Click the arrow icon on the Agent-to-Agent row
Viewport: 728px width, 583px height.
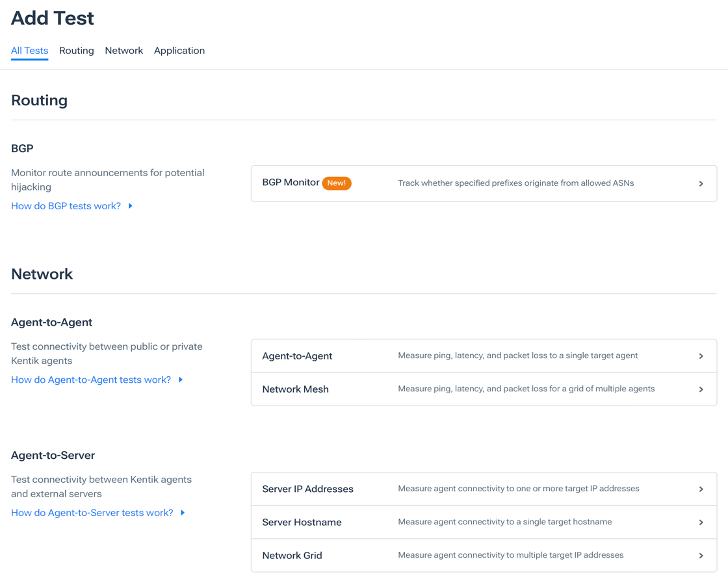click(x=701, y=356)
